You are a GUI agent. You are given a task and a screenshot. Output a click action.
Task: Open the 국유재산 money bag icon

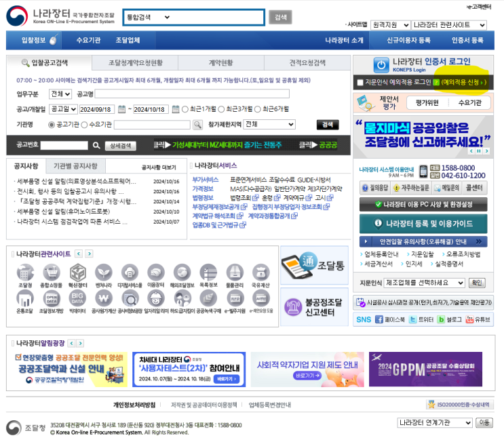[260, 273]
